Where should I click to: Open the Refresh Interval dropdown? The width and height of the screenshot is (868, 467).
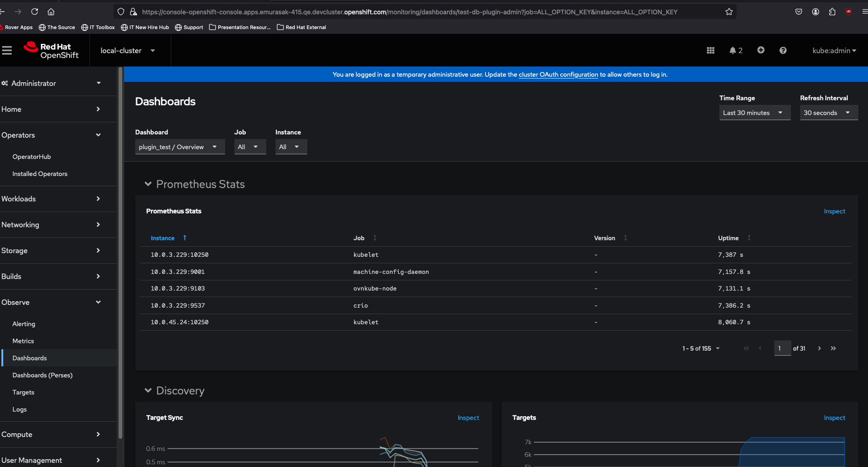coord(828,113)
